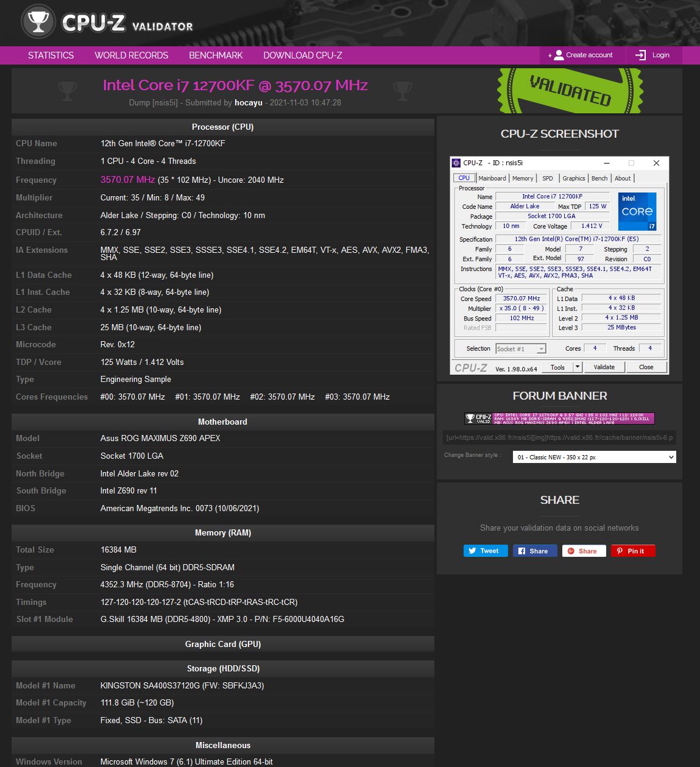Image resolution: width=700 pixels, height=767 pixels.
Task: Click the Tools button in CPU-Z screenshot
Action: pyautogui.click(x=558, y=367)
